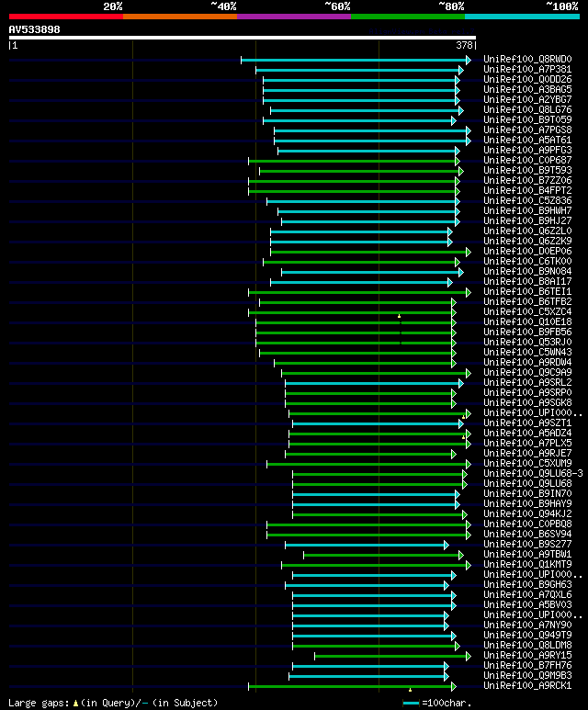
Task: Select the UniRef100_B6TEI1 label
Action: pos(527,291)
